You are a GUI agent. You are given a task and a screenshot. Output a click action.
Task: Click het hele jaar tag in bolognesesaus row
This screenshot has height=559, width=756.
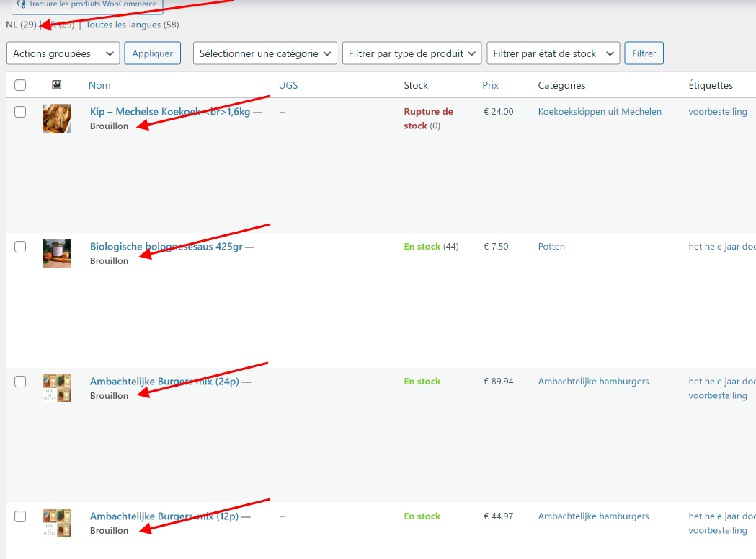pos(722,246)
